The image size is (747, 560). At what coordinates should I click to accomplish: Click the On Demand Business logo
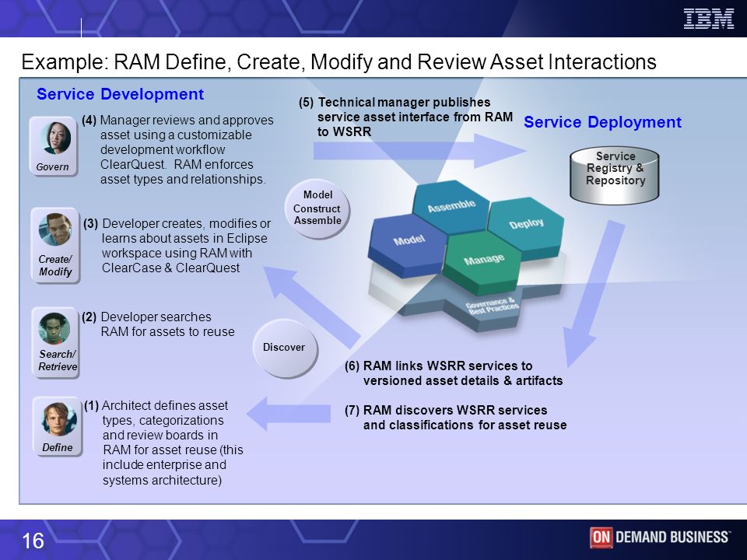click(x=660, y=537)
